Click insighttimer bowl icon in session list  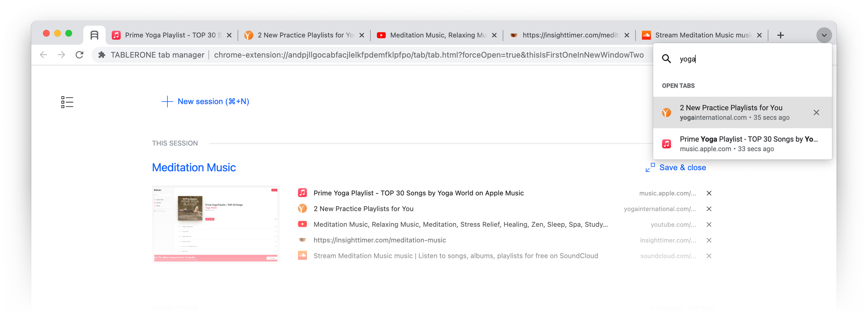(x=302, y=240)
